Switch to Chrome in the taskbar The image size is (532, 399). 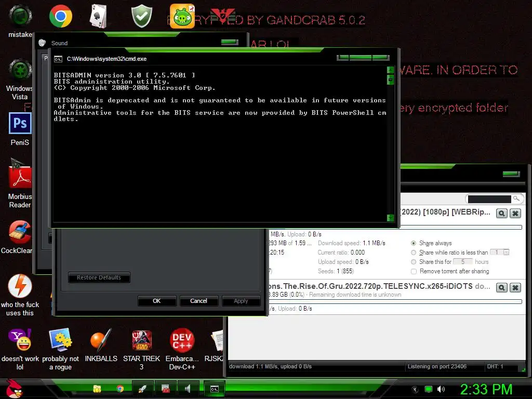click(x=120, y=389)
